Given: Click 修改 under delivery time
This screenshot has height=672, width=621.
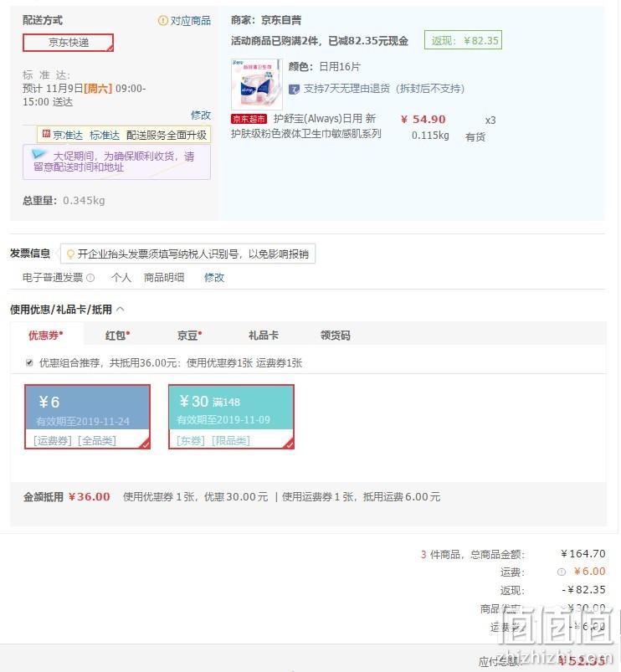Looking at the screenshot, I should coord(201,115).
